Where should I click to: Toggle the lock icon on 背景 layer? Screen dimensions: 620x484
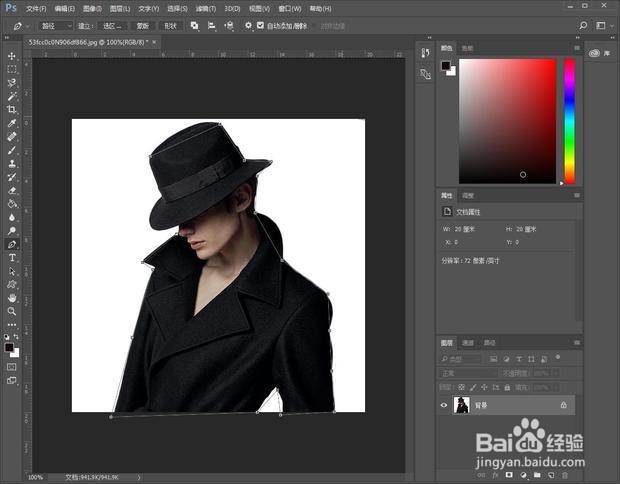coord(564,405)
